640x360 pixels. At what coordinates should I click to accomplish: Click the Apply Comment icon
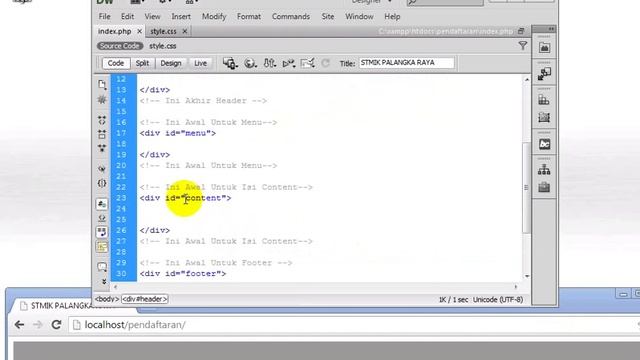102,267
